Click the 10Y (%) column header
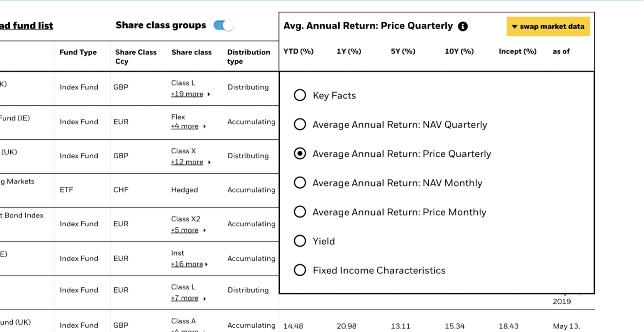644x332 pixels. 459,51
